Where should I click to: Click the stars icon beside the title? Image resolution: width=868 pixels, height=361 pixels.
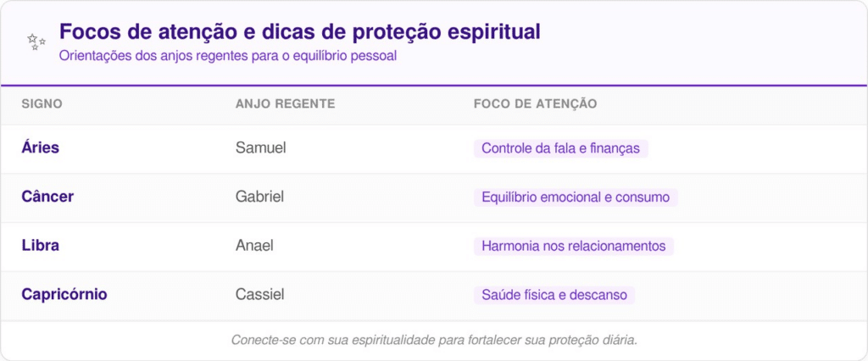36,42
